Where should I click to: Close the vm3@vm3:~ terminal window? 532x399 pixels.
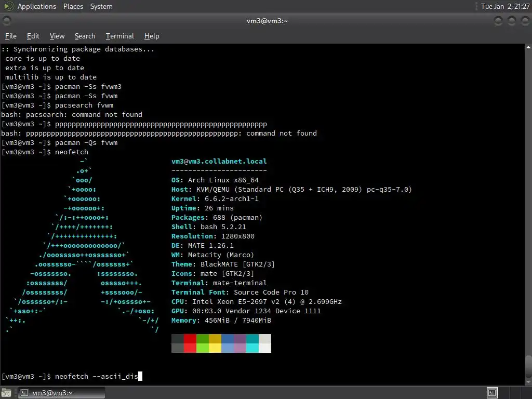click(x=525, y=21)
